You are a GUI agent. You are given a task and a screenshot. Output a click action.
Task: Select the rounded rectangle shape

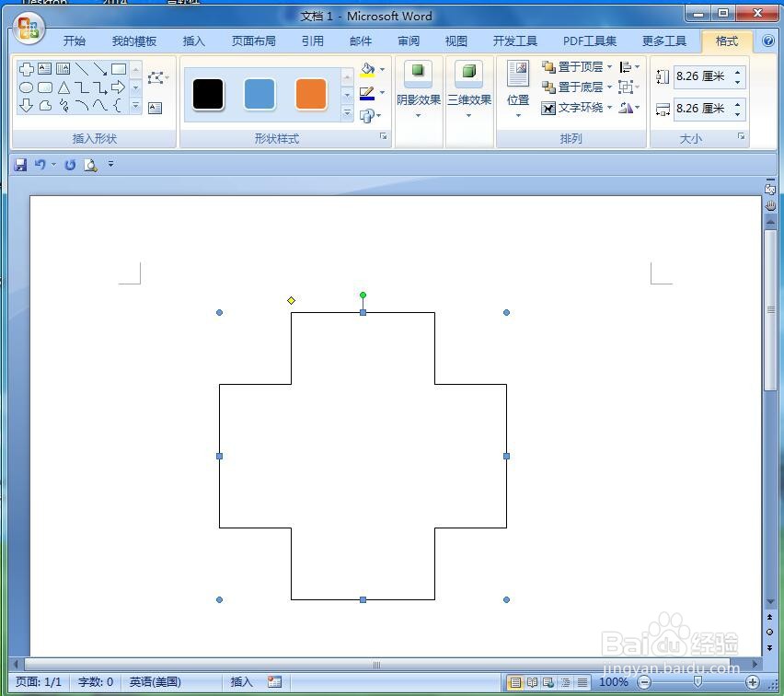click(x=45, y=88)
